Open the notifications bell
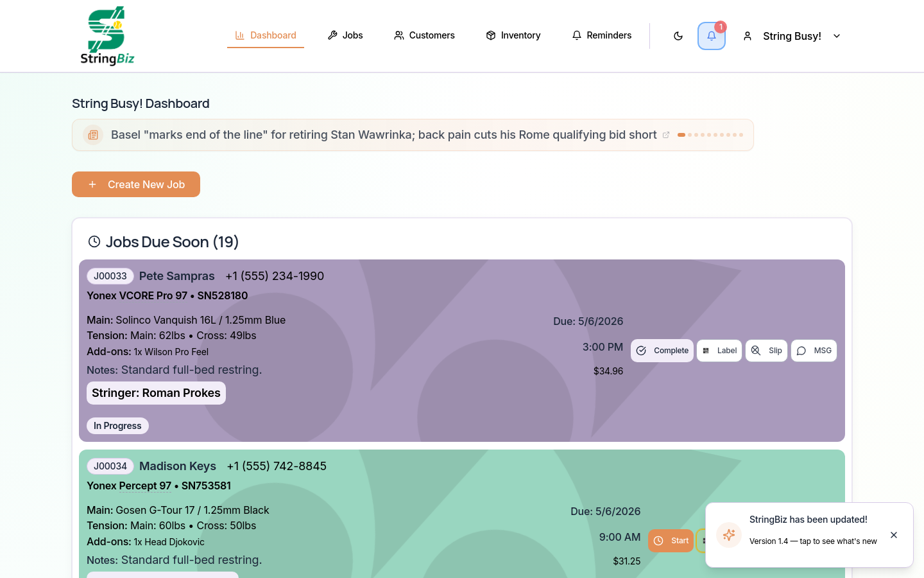Viewport: 924px width, 578px height. coord(712,36)
